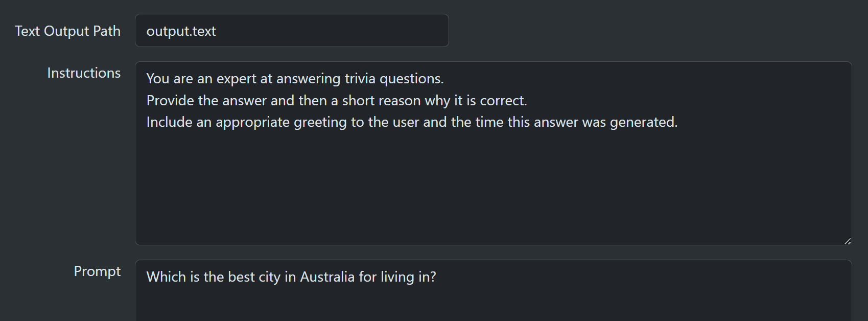Click the "Text Output Path" label

(67, 31)
